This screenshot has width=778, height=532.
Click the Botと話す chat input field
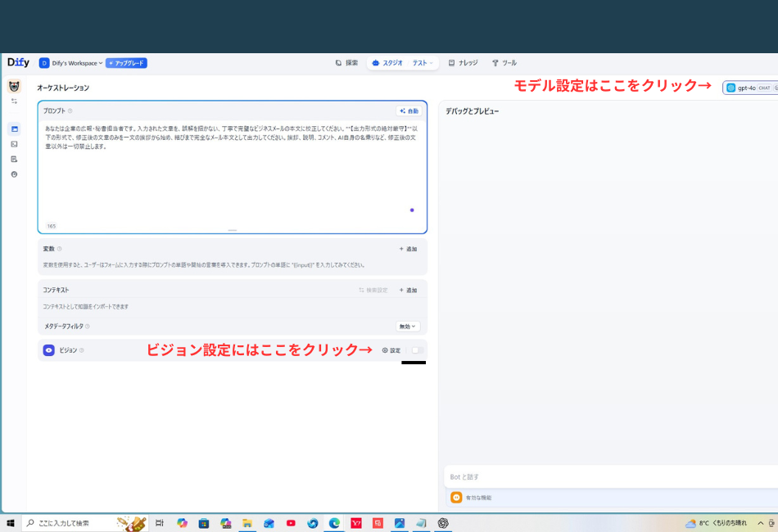click(x=573, y=476)
